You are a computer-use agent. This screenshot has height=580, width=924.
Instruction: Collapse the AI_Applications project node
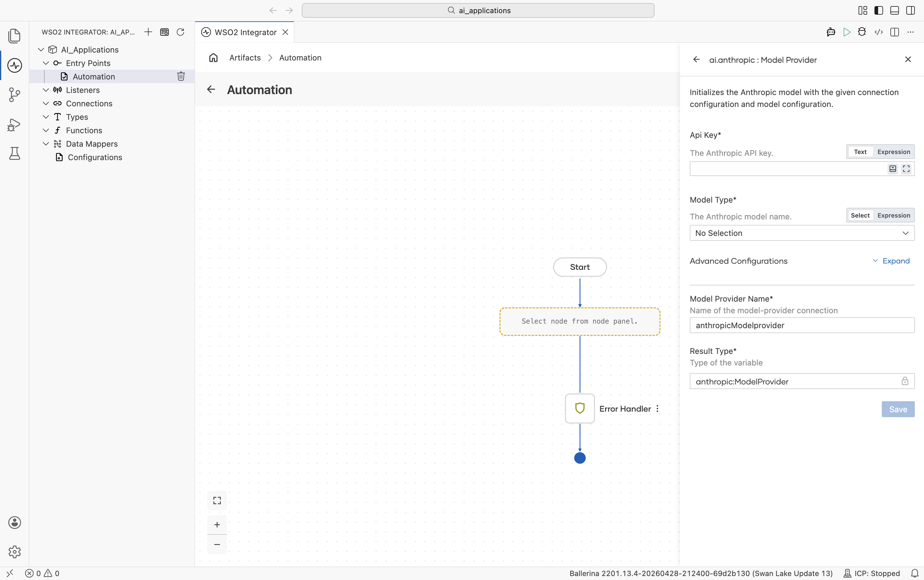click(41, 50)
